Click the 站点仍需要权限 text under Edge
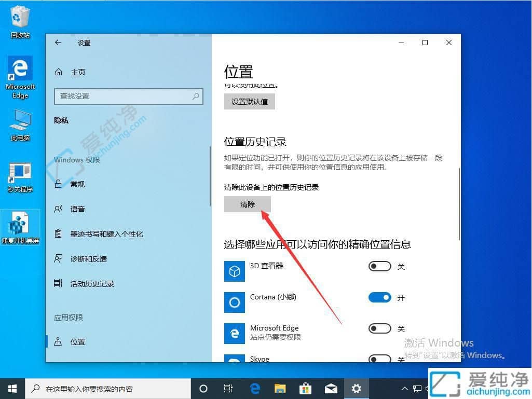Screen dimensions: 532x399 pyautogui.click(x=276, y=337)
